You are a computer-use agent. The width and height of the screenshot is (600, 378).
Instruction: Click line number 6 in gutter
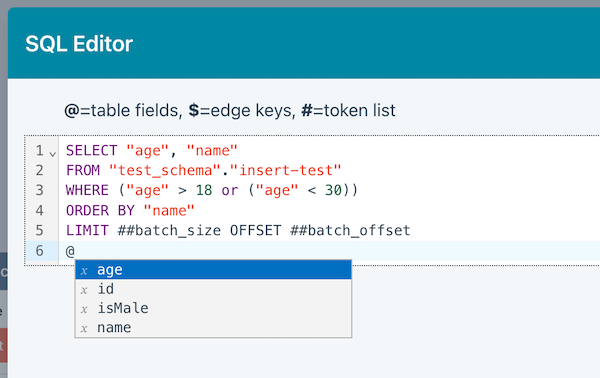39,251
